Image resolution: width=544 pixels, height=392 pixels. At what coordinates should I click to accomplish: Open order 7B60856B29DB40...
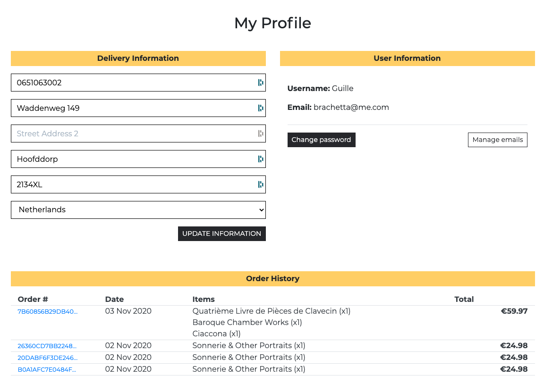tap(48, 311)
